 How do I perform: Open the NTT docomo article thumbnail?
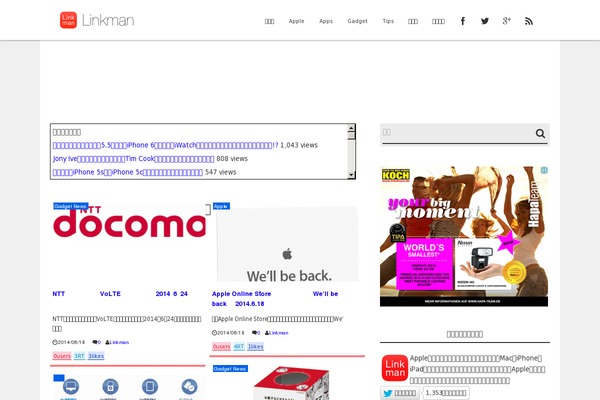[x=129, y=242]
